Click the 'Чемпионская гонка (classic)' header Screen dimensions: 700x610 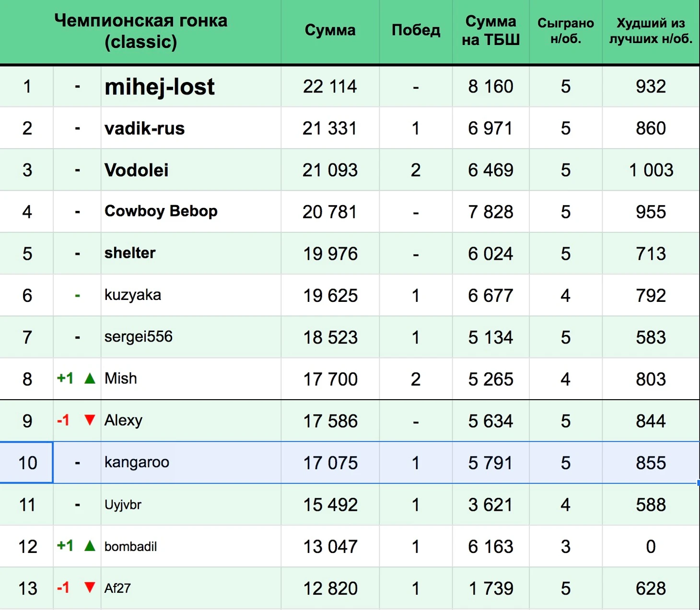coord(140,31)
